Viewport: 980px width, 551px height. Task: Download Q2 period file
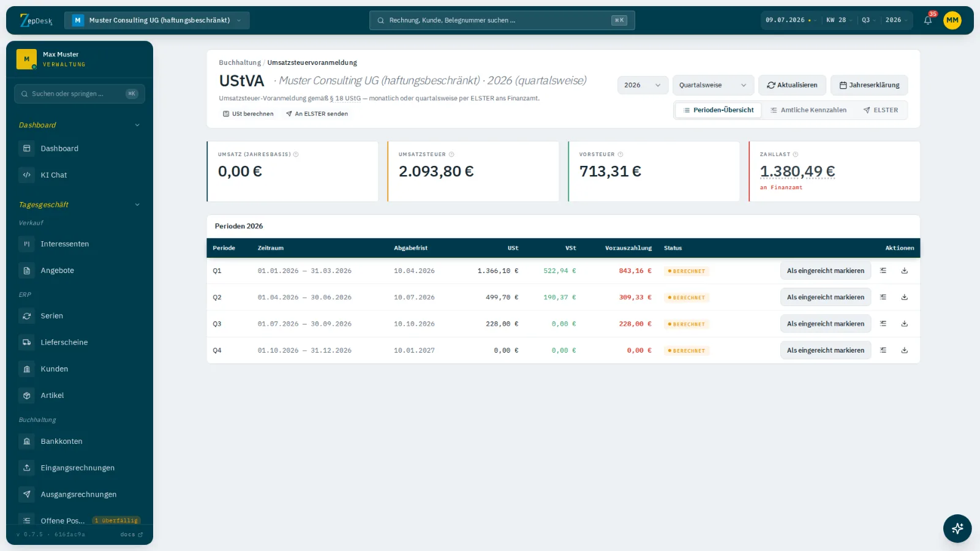click(905, 297)
